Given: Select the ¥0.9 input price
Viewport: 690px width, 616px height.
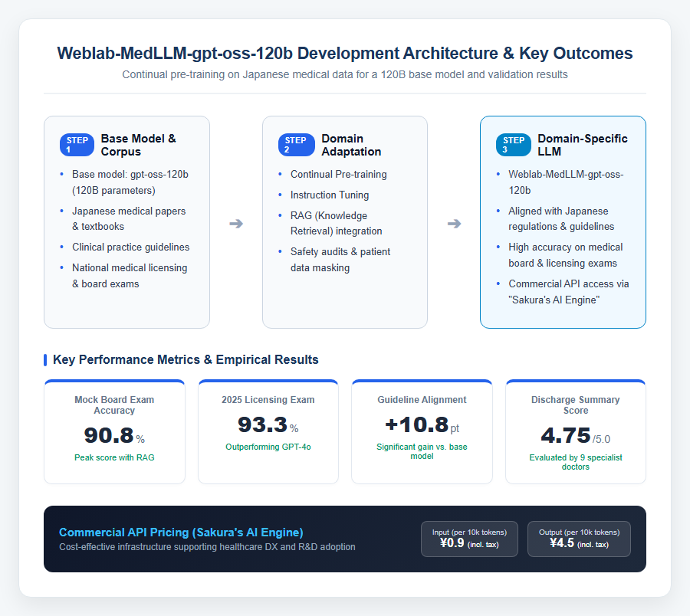Looking at the screenshot, I should [469, 543].
